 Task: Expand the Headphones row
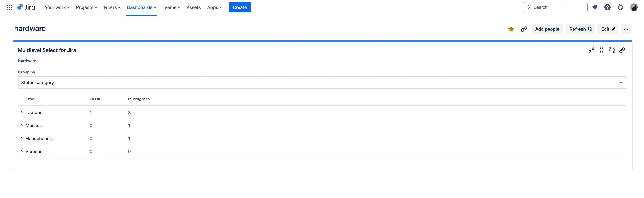(x=22, y=138)
